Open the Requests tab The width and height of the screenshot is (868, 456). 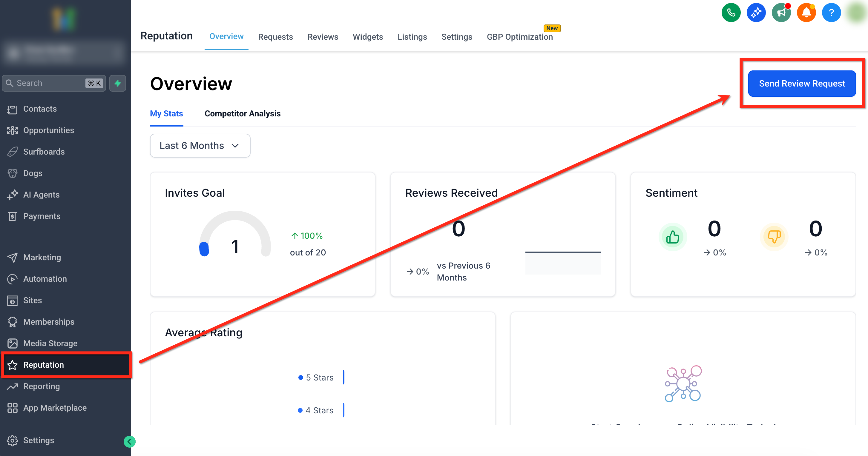click(275, 37)
